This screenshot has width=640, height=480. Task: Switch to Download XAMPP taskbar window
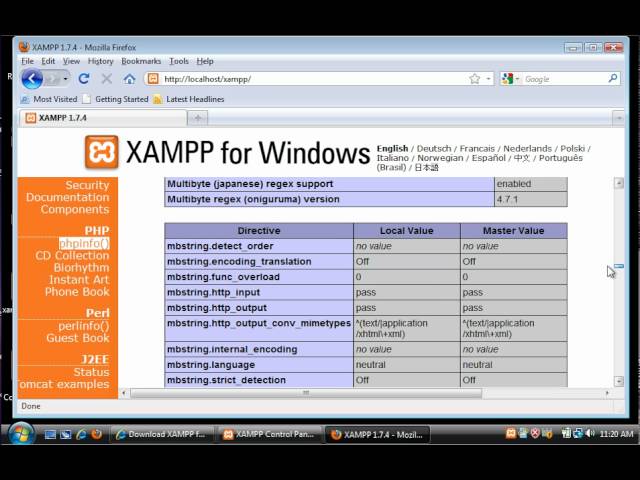point(162,435)
